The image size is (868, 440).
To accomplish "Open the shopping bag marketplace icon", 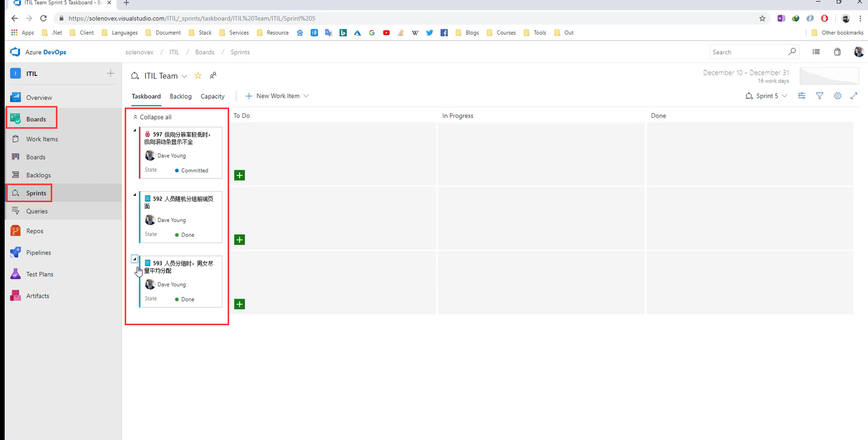I will [x=837, y=52].
